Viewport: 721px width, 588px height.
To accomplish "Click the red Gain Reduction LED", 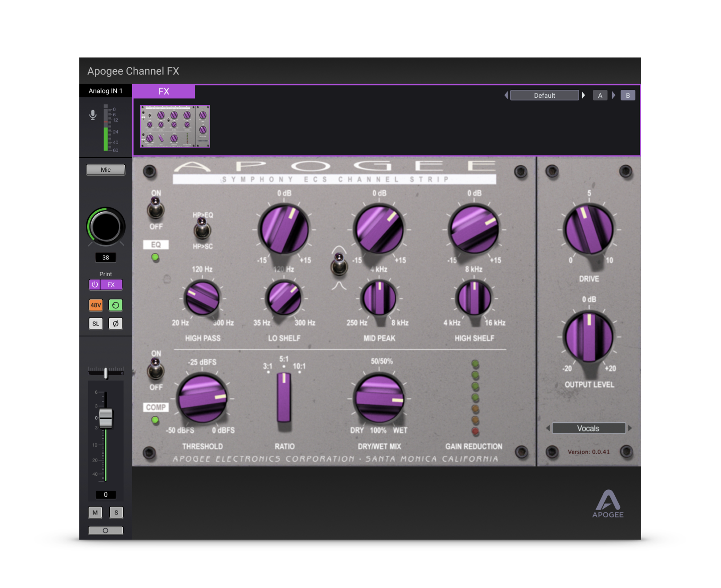I will [475, 431].
